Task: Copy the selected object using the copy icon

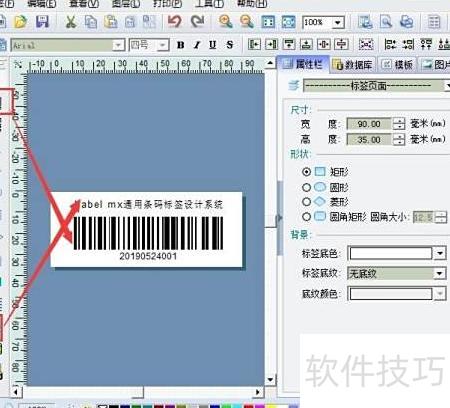Action: tap(91, 22)
